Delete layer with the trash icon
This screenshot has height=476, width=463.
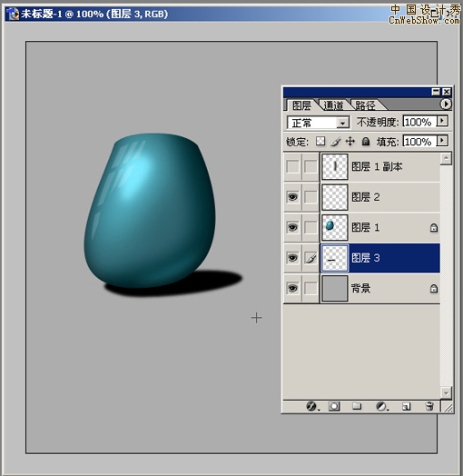click(x=429, y=406)
